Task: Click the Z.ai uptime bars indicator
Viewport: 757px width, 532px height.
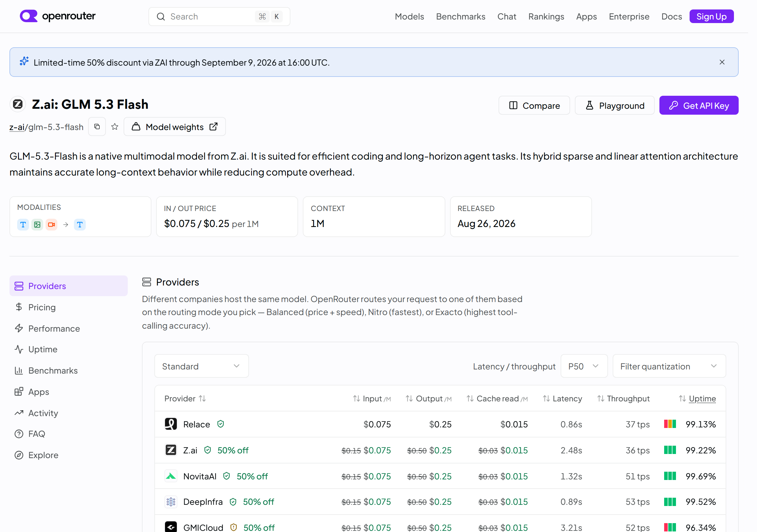Action: [670, 450]
